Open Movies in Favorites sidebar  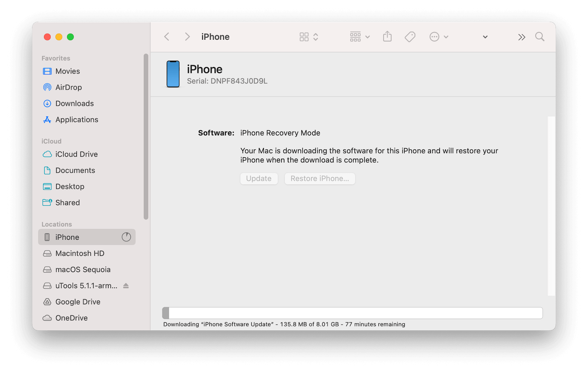tap(87, 71)
